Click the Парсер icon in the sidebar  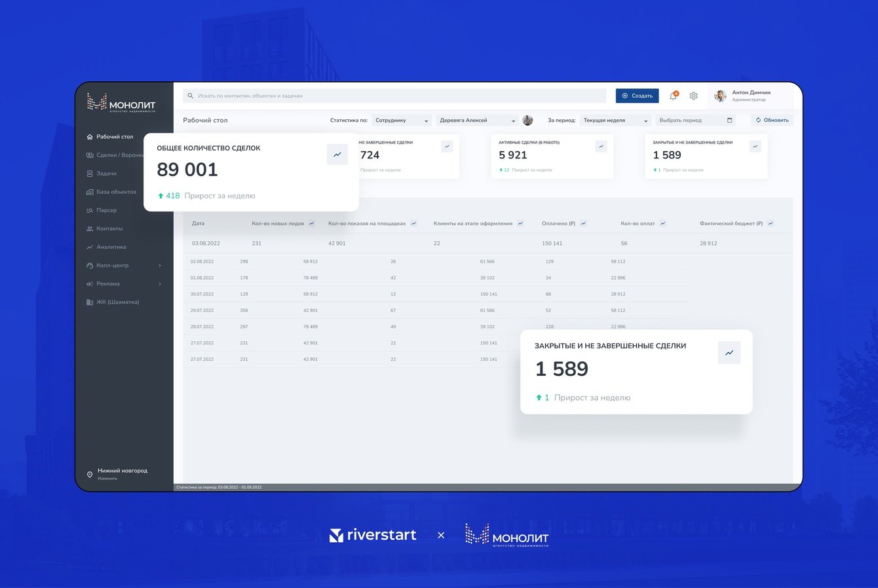click(90, 210)
